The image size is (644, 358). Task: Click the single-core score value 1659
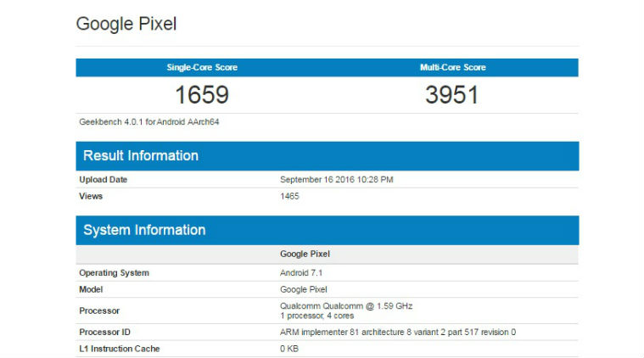pyautogui.click(x=202, y=95)
